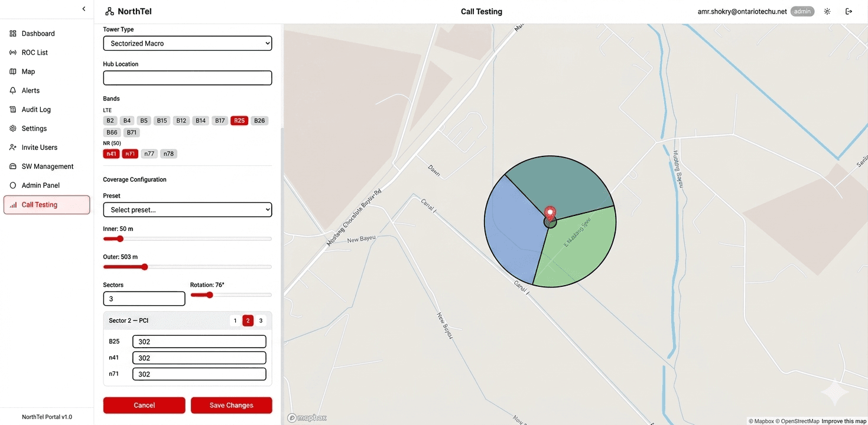Open SW Management page
This screenshot has width=868, height=425.
coord(47,166)
